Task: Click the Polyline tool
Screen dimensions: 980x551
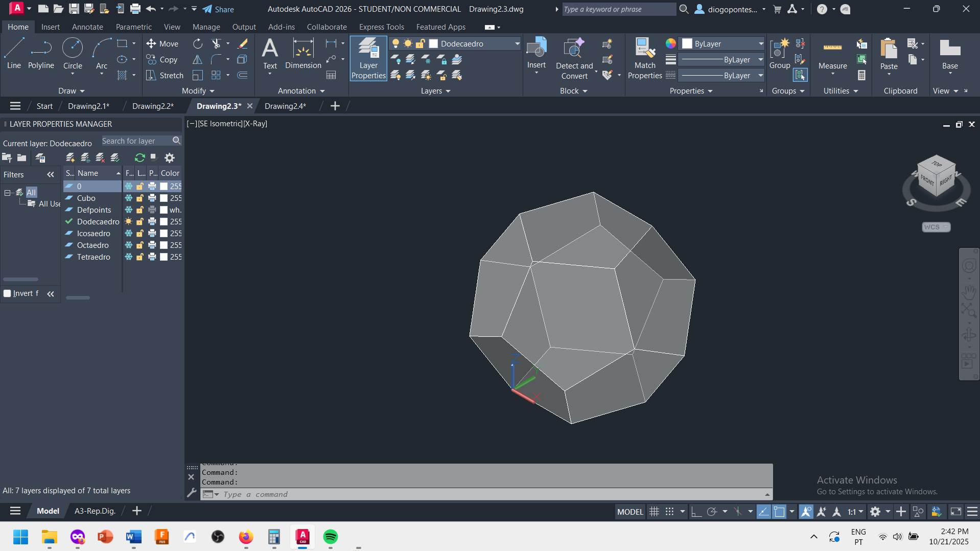Action: [41, 54]
